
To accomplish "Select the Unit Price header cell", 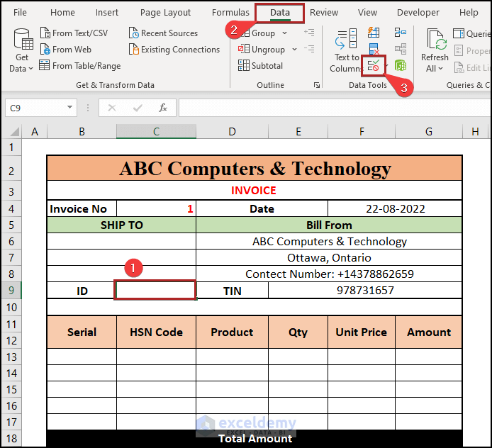I will tap(361, 332).
